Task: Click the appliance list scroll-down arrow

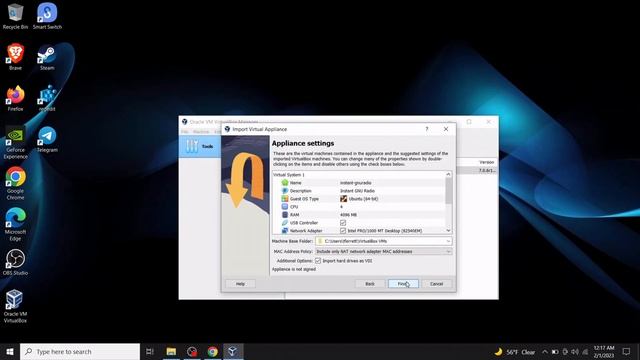Action: (x=449, y=231)
